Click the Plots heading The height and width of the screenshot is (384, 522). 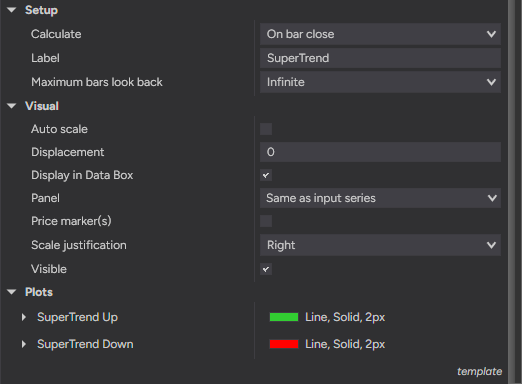coord(39,292)
